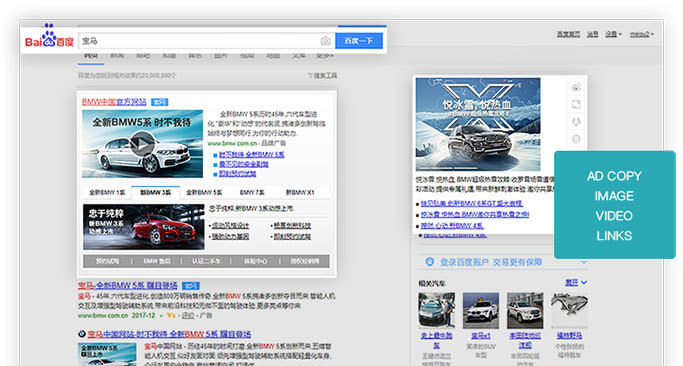Click 认证二手车 in the gray bar
The image size is (683, 366).
pyautogui.click(x=206, y=261)
